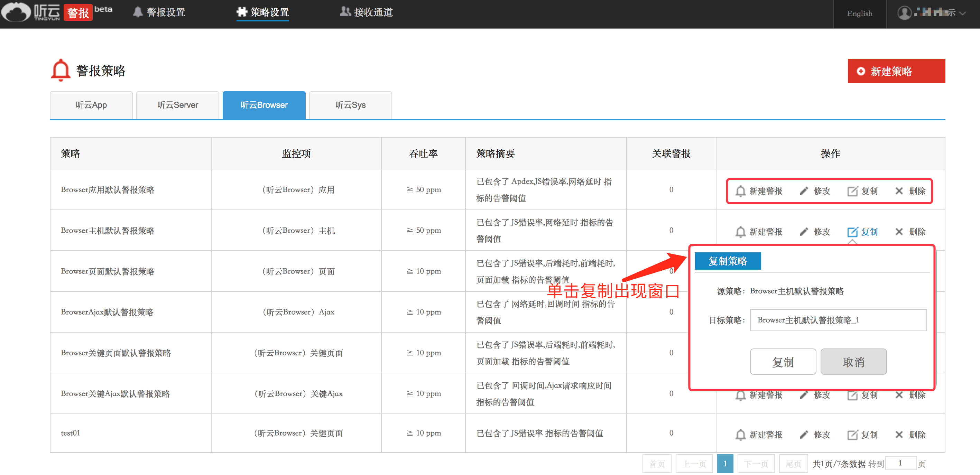Click the 复制策略 dialog title
The image size is (980, 475).
727,261
